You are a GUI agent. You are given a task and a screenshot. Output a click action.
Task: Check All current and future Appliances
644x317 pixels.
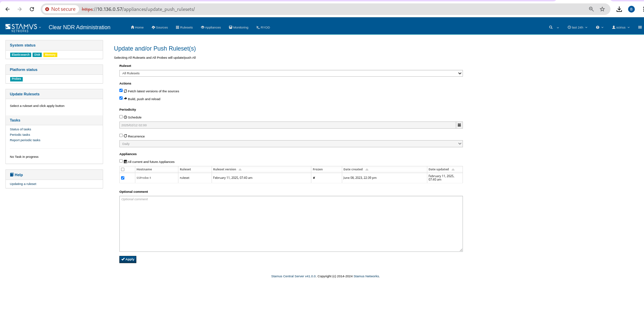click(x=121, y=161)
